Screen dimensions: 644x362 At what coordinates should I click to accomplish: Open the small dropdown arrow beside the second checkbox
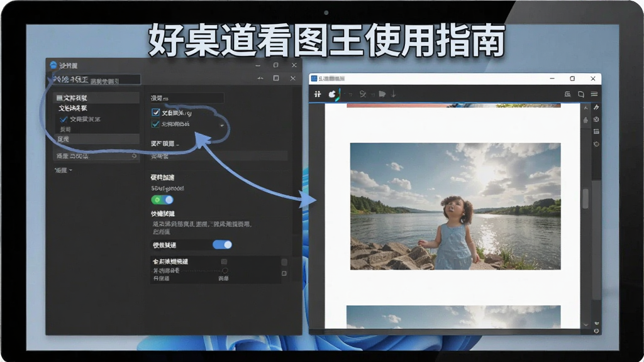click(x=222, y=125)
